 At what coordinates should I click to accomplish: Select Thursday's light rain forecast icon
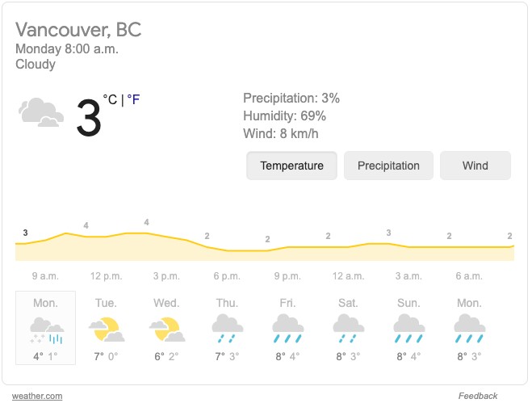228,329
